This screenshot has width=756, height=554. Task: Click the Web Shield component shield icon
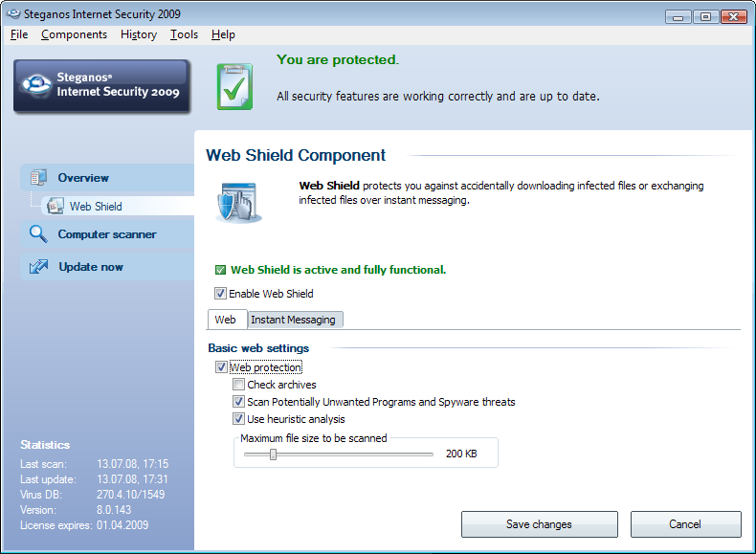(238, 203)
